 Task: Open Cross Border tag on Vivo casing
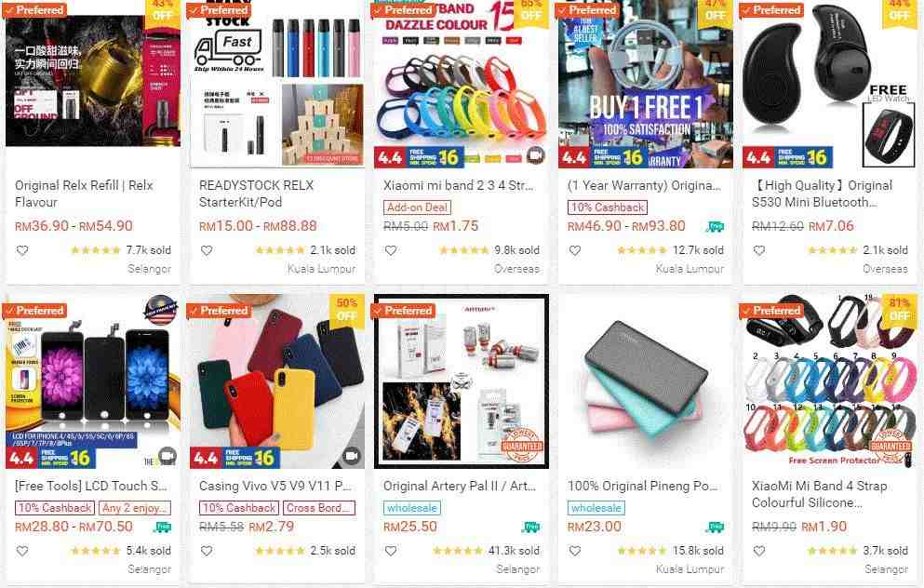pos(319,508)
